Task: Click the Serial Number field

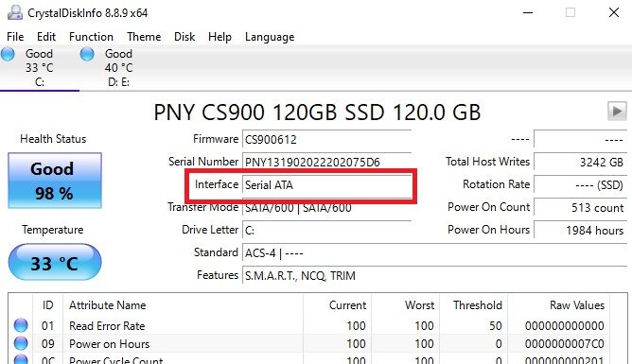Action: [327, 162]
